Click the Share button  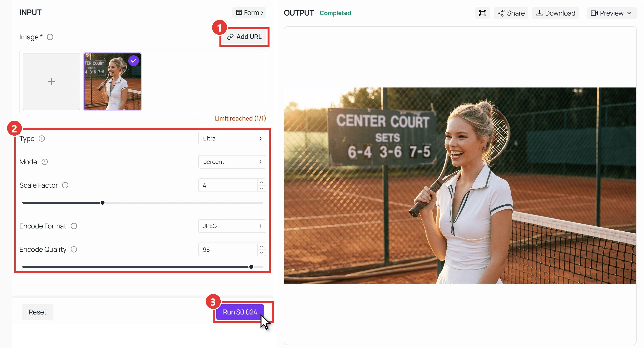pyautogui.click(x=511, y=13)
